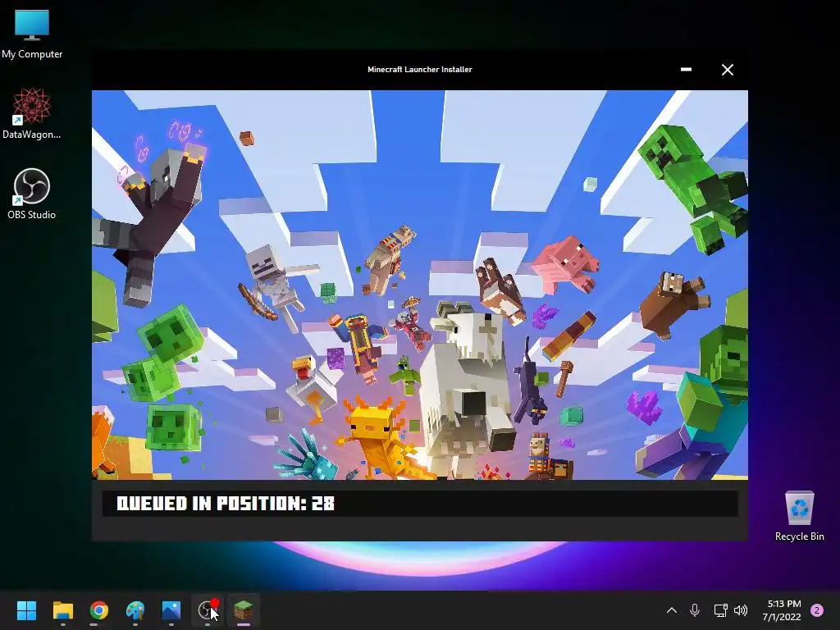The image size is (840, 630).
Task: Launch Google Chrome from the taskbar
Action: [99, 610]
